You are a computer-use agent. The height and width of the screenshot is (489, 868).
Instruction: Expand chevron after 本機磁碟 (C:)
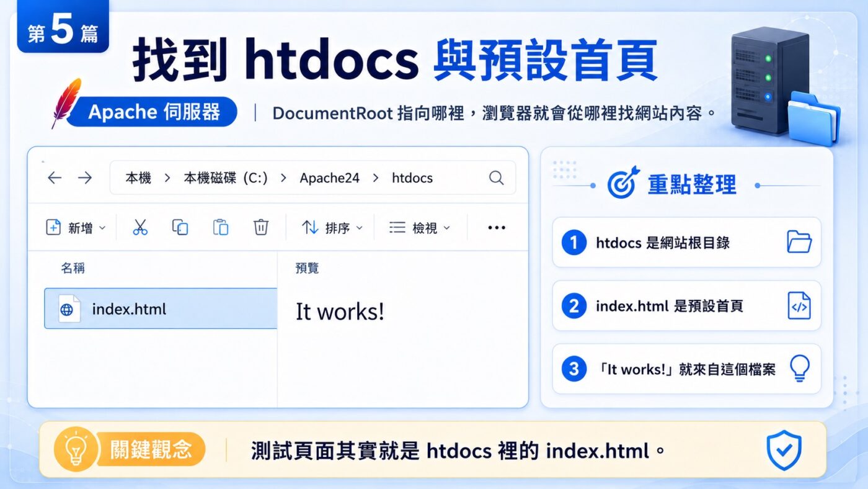pyautogui.click(x=283, y=178)
